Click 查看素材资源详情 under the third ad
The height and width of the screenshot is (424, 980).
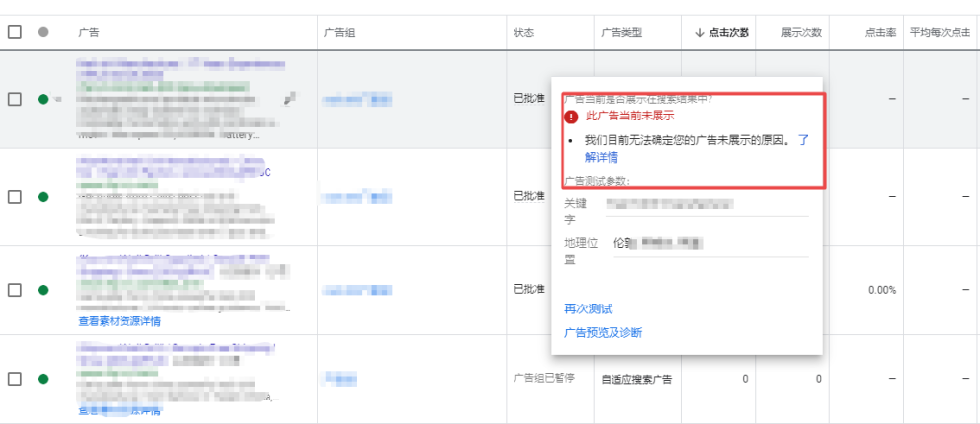[x=120, y=321]
